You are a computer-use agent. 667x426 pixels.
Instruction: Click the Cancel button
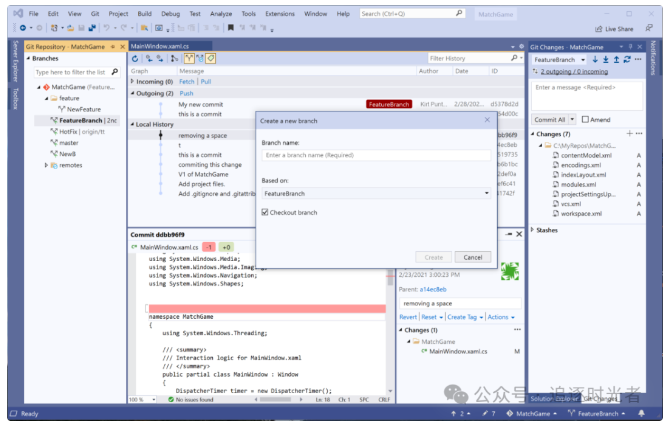click(x=473, y=257)
